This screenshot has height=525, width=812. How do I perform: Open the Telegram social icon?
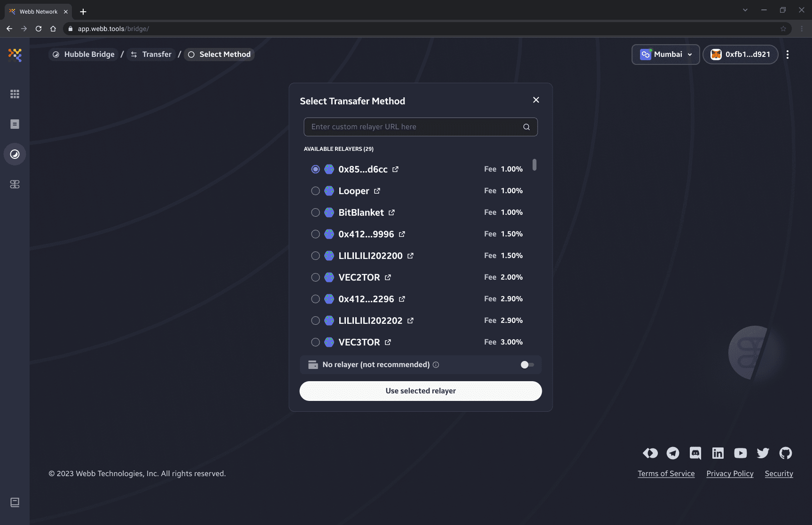673,453
